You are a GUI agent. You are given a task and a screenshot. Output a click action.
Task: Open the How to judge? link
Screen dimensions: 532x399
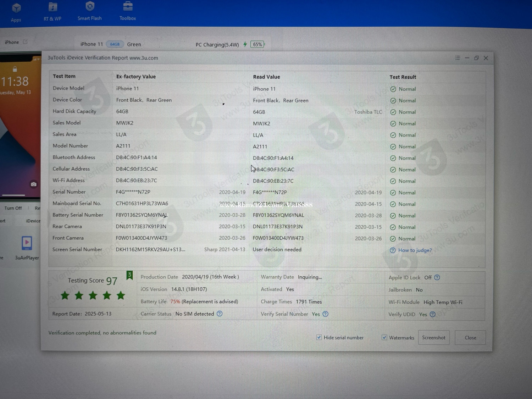point(415,250)
